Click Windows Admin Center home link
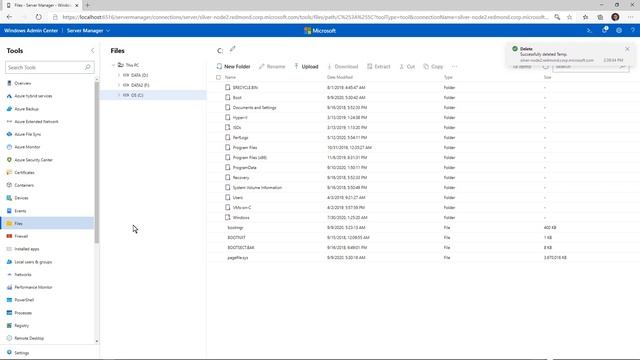Viewport: 640px width, 360px height. point(31,31)
